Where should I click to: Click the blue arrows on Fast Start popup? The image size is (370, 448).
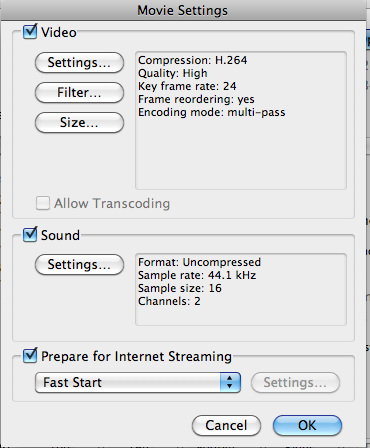[x=230, y=383]
